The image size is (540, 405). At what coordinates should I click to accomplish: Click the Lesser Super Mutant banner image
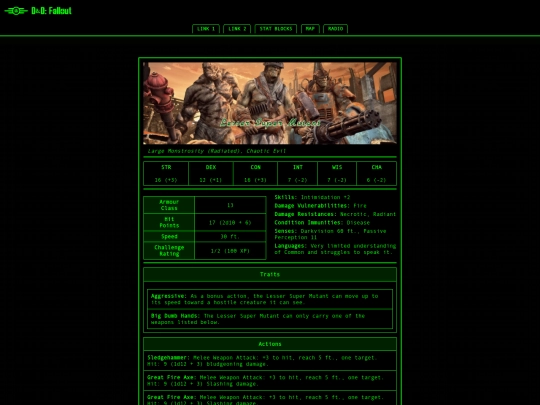tap(270, 103)
